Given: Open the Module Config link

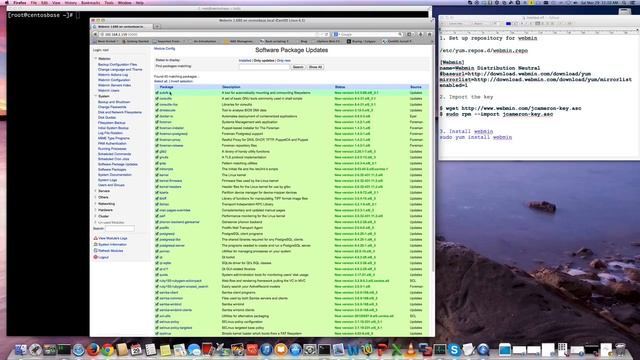Looking at the screenshot, I should (164, 49).
